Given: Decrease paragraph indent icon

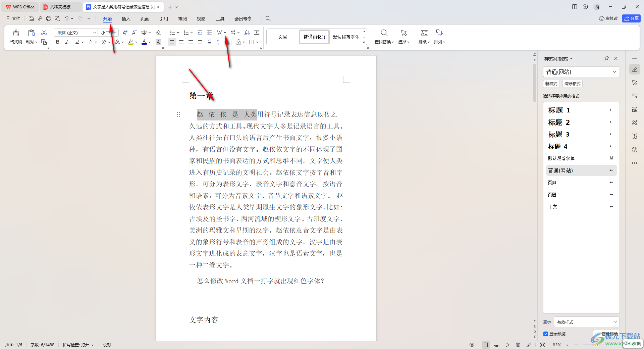Looking at the screenshot, I should [200, 33].
